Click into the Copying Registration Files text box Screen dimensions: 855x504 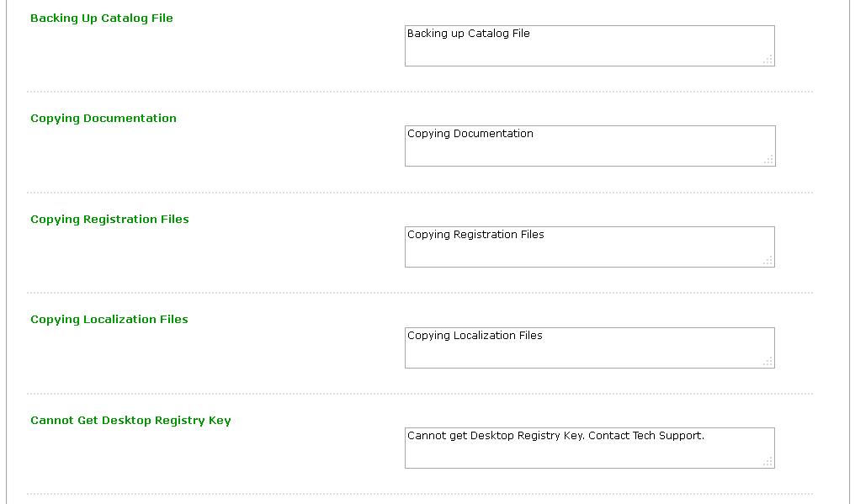click(589, 251)
